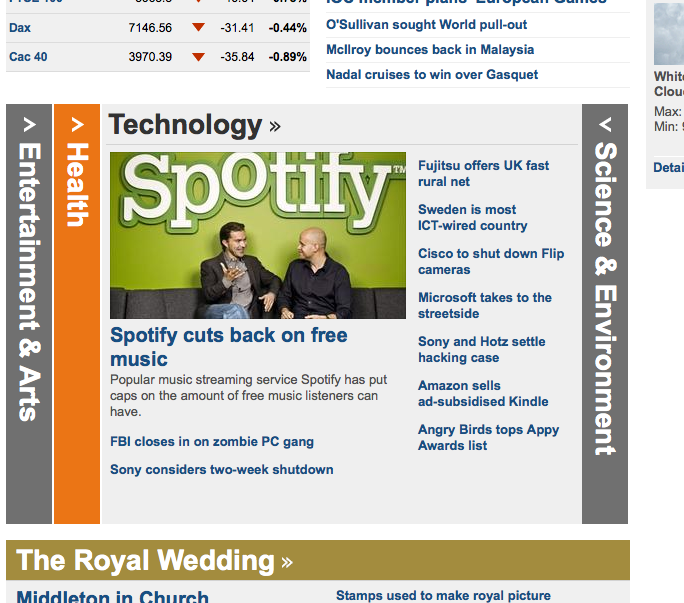
Task: Open 'Sweden is most ICT-wired country'
Action: [x=472, y=217]
